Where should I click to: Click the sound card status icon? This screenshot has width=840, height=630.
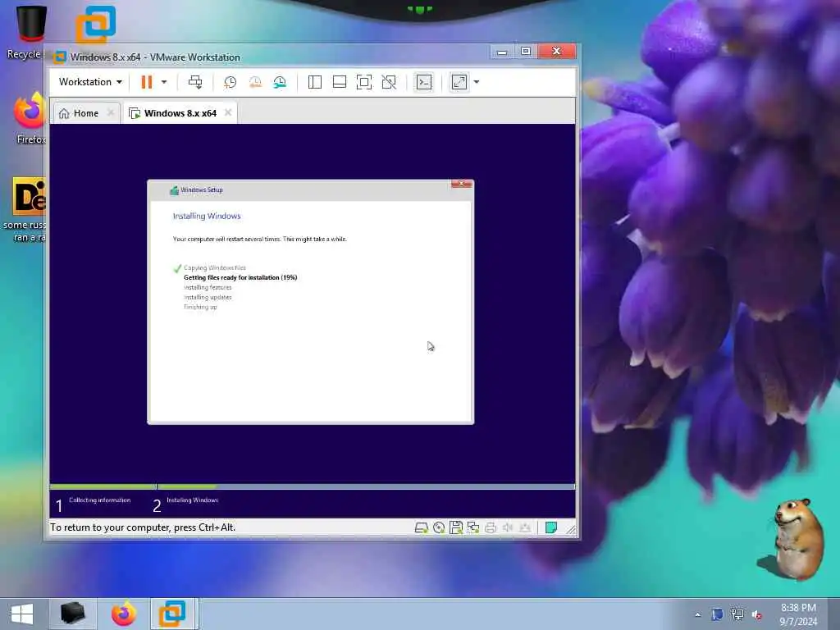507,527
